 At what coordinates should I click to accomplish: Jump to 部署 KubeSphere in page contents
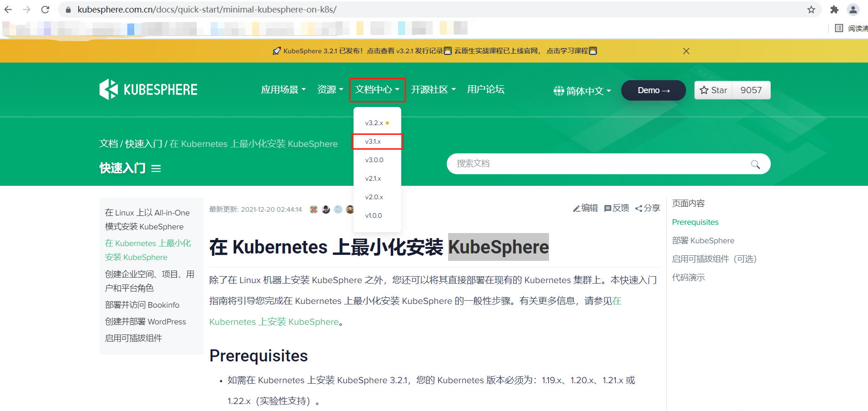click(703, 240)
